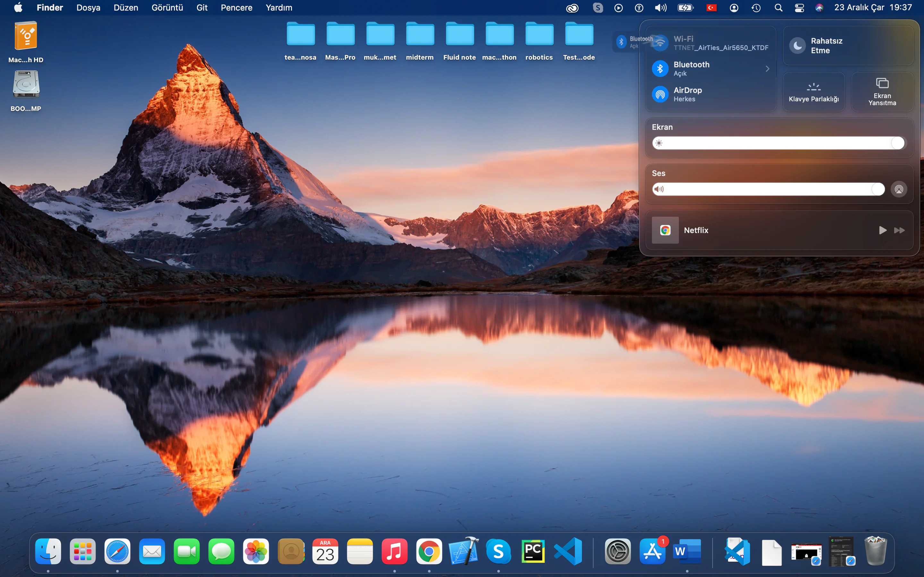The image size is (924, 577).
Task: Open Spotlight search magnifier icon
Action: pos(778,8)
